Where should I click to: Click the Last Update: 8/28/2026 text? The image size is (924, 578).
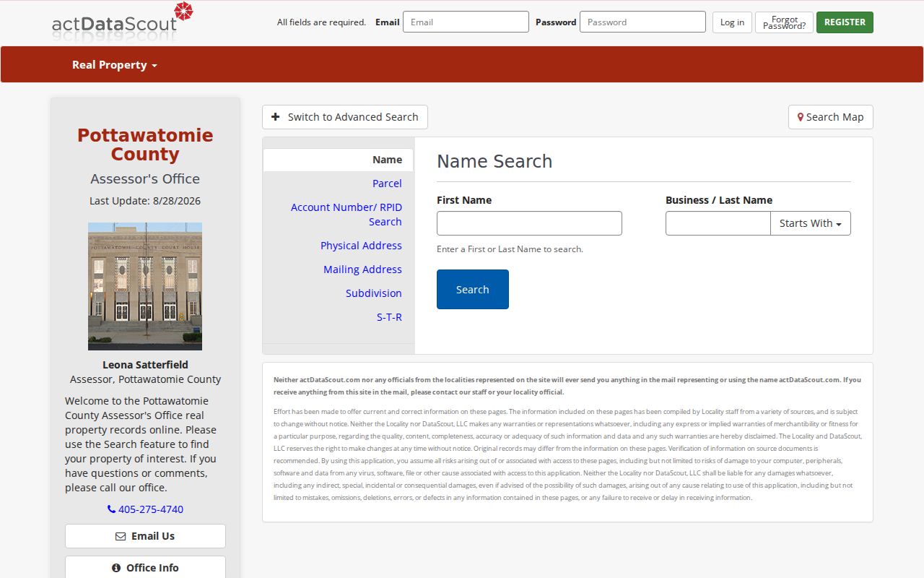point(145,201)
